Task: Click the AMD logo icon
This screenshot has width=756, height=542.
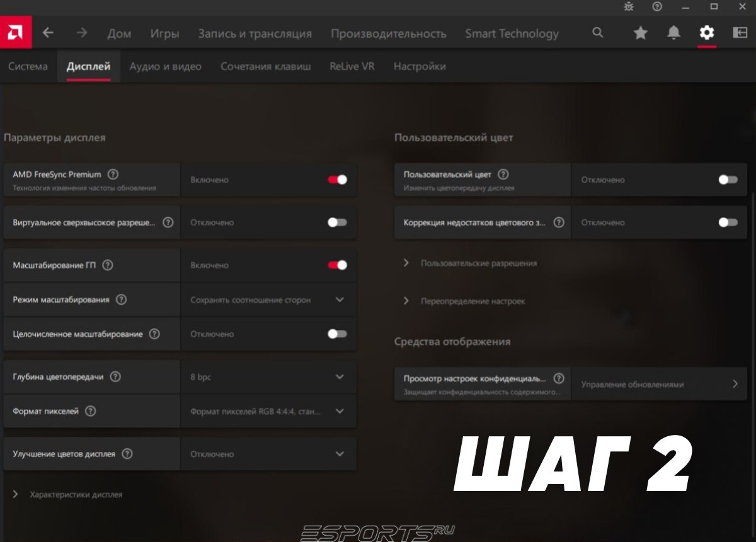Action: (x=15, y=33)
